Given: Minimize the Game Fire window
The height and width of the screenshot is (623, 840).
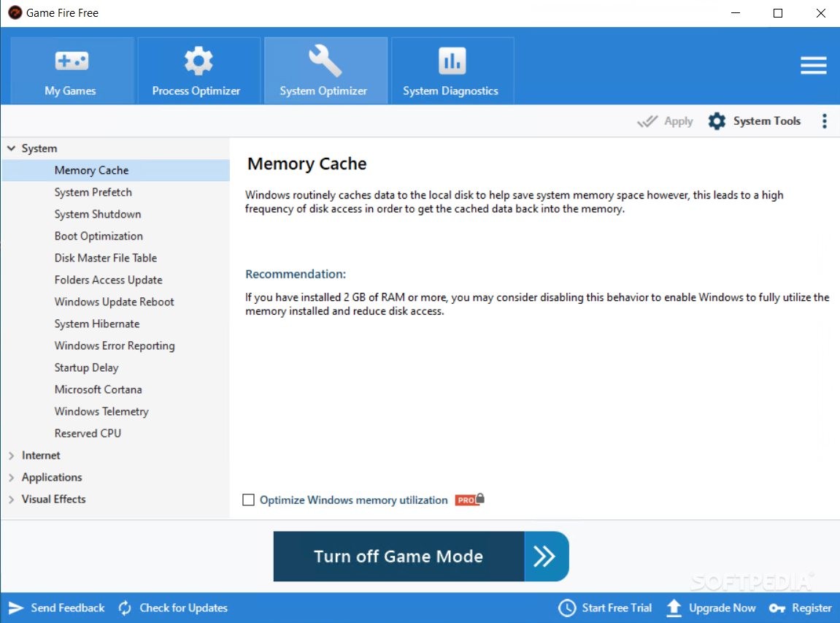Looking at the screenshot, I should 736,13.
